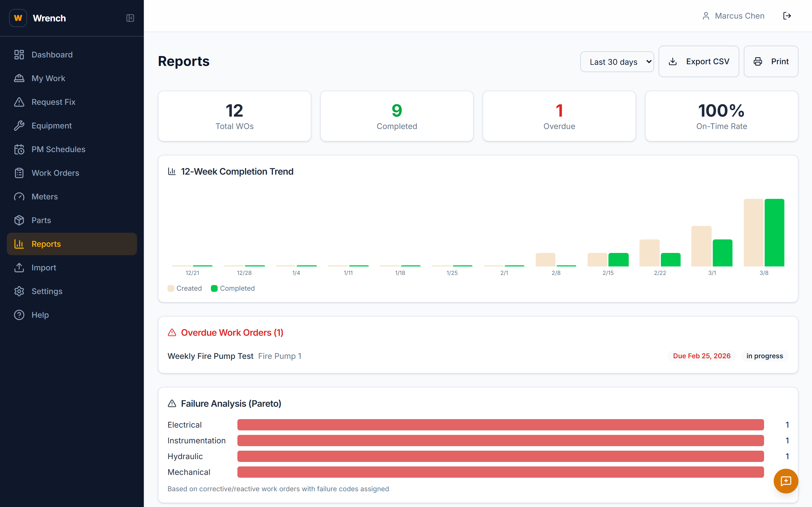Open Meters using the gauge icon
This screenshot has height=507, width=812.
click(19, 197)
